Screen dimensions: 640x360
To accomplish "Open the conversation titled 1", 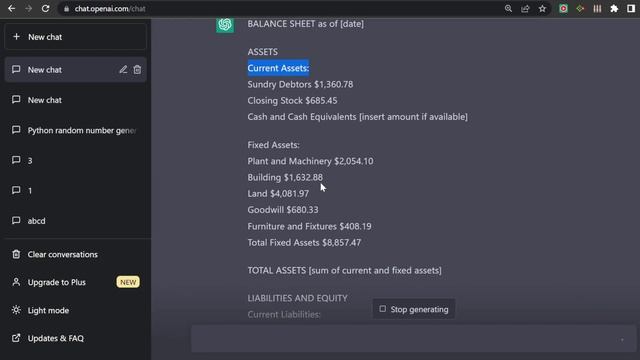I will [76, 191].
